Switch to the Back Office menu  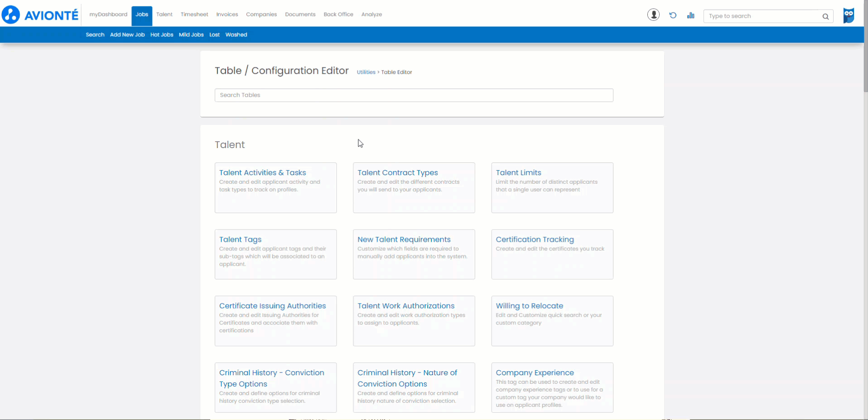(338, 14)
